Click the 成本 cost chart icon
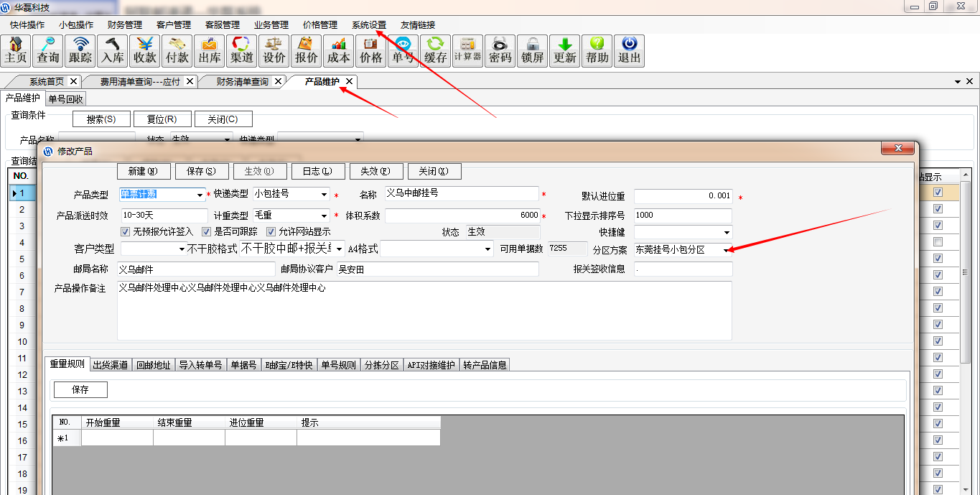This screenshot has height=495, width=980. pos(339,51)
